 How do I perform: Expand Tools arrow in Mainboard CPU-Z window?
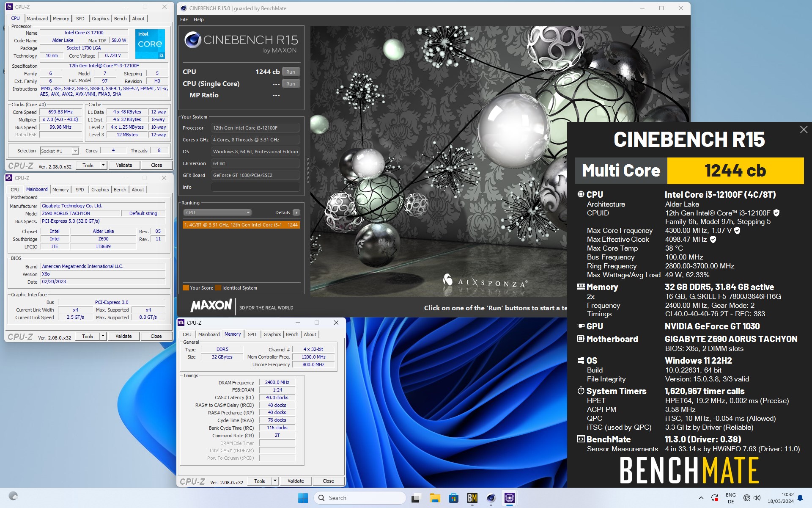[103, 336]
